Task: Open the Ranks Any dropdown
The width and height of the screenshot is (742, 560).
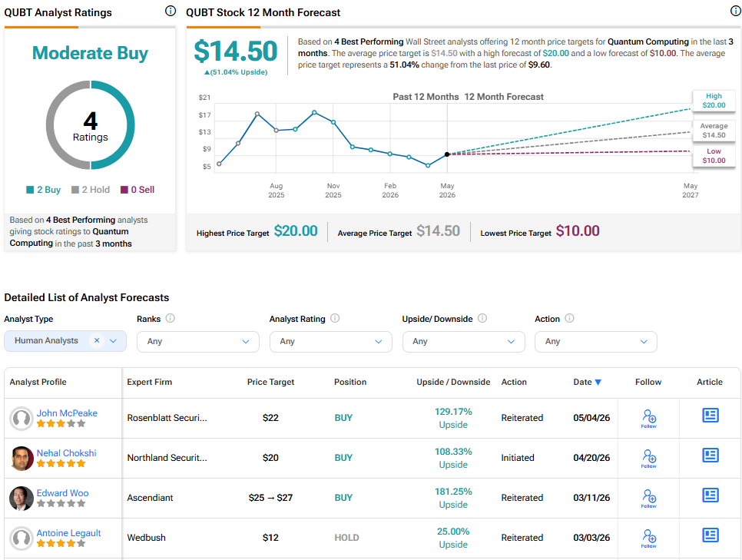Action: pos(198,341)
